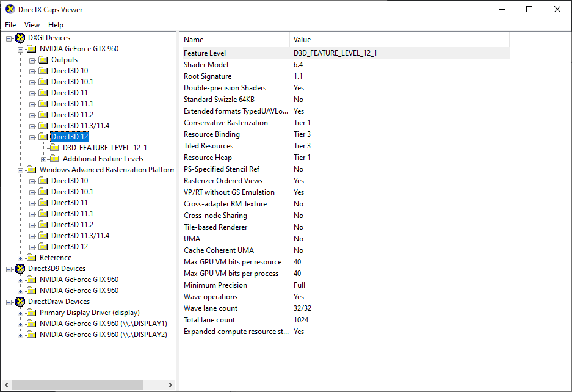This screenshot has height=392, width=572.
Task: Click the DirectDraw Devices DirectX icon
Action: click(20, 302)
